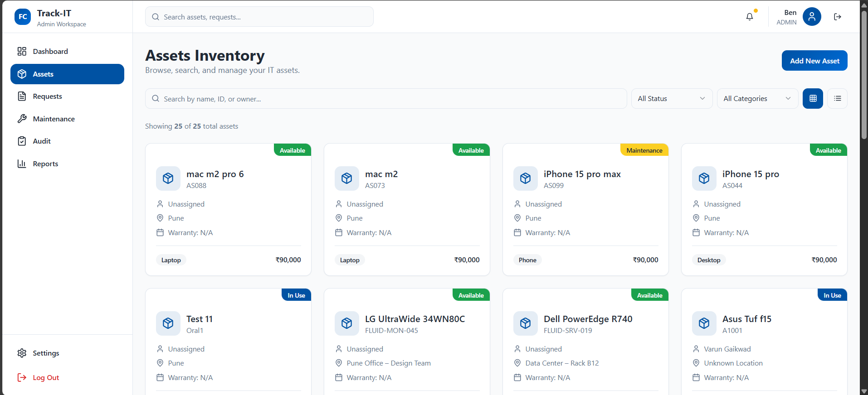Click asset ID FLUID-SRV-019
Screen dimensions: 868x395
coord(568,330)
